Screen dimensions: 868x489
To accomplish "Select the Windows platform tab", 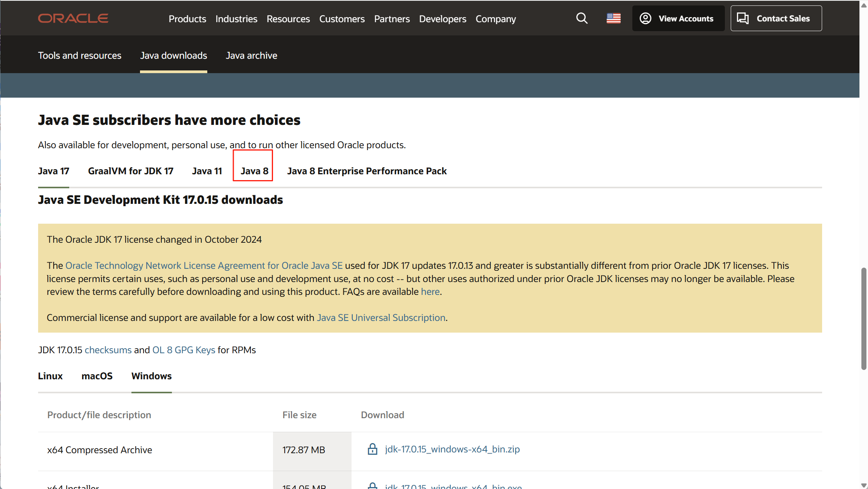I will (152, 376).
